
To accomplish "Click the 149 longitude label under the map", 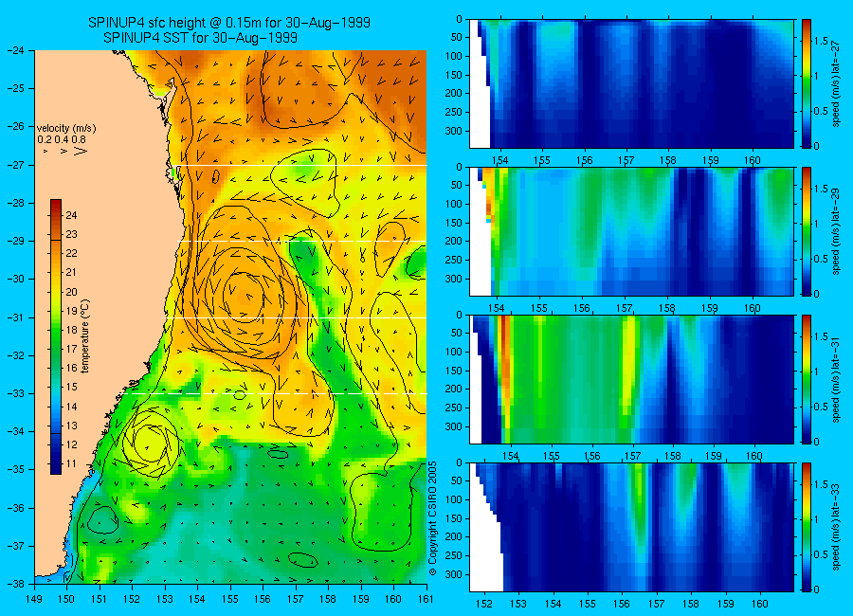I will (x=34, y=599).
